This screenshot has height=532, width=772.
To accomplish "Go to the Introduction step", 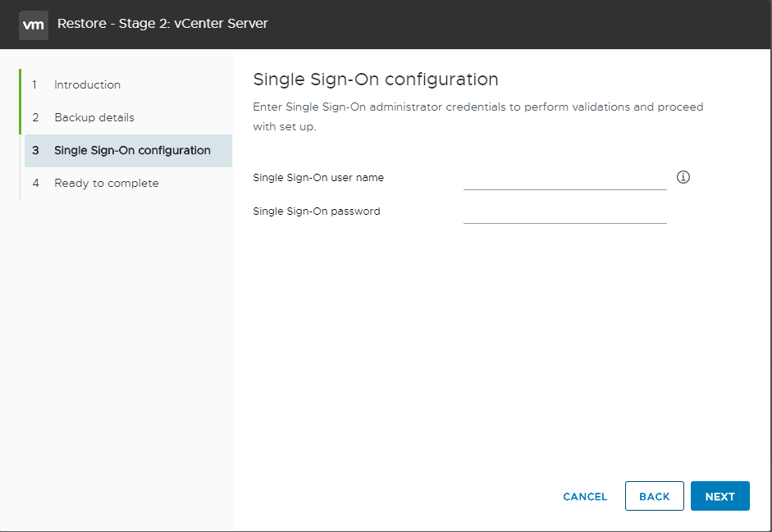I will pos(87,84).
